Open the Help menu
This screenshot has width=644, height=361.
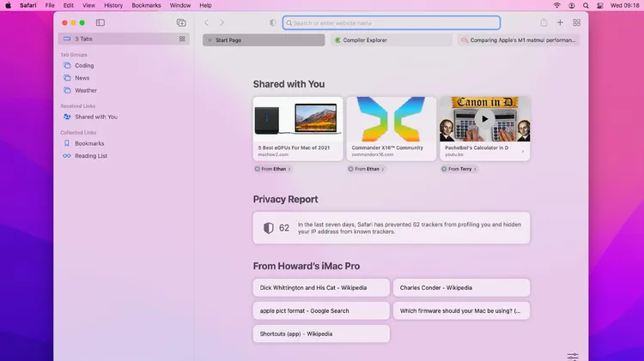tap(205, 5)
